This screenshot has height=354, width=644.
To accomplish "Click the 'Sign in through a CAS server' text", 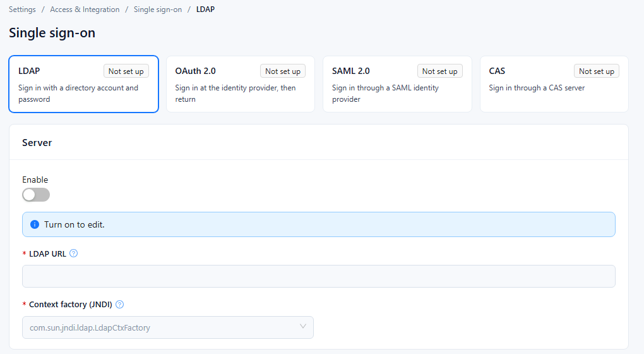I will (537, 88).
